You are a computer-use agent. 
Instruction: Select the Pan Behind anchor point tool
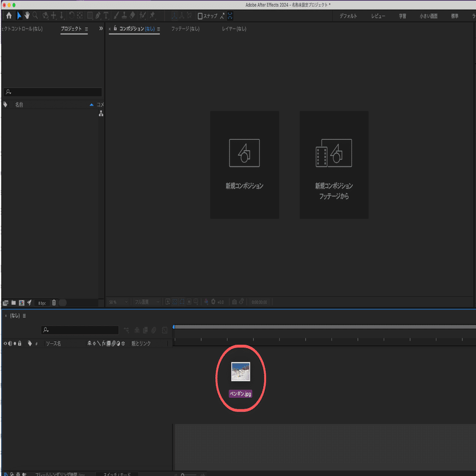[79, 15]
